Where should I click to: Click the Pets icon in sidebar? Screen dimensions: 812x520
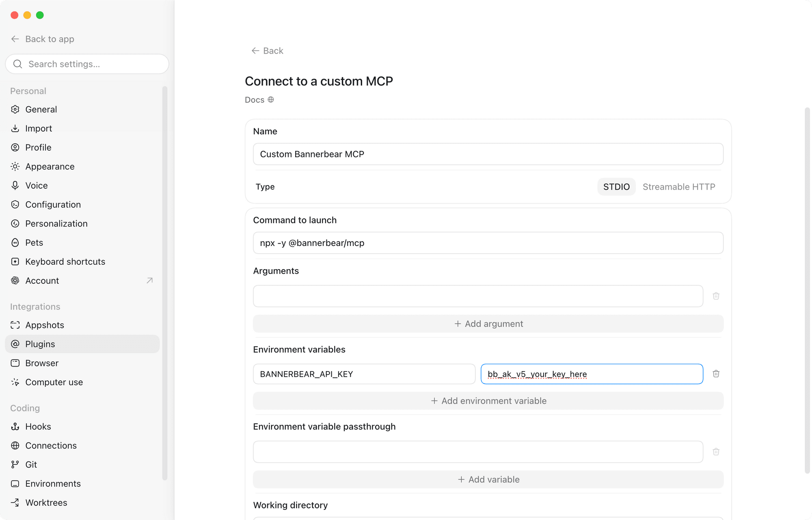pos(15,243)
